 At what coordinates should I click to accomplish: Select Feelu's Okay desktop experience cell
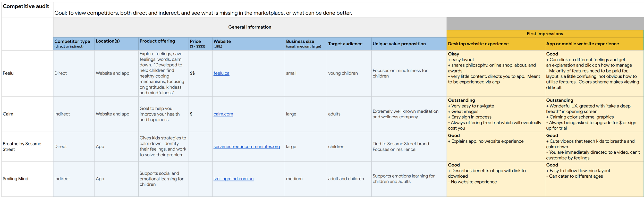click(x=496, y=73)
